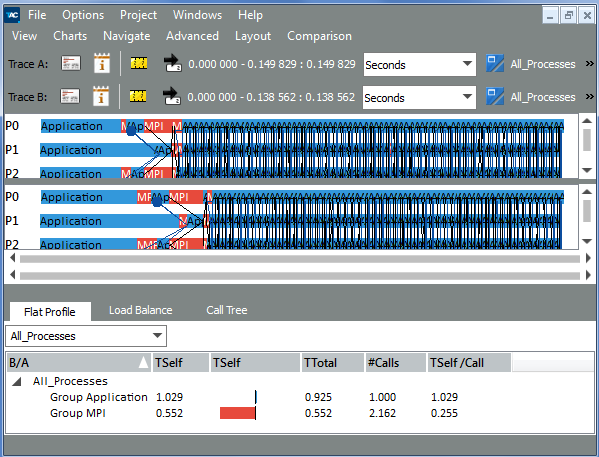Click the Trace A time range 0.149 829
599x457 pixels.
[272, 64]
